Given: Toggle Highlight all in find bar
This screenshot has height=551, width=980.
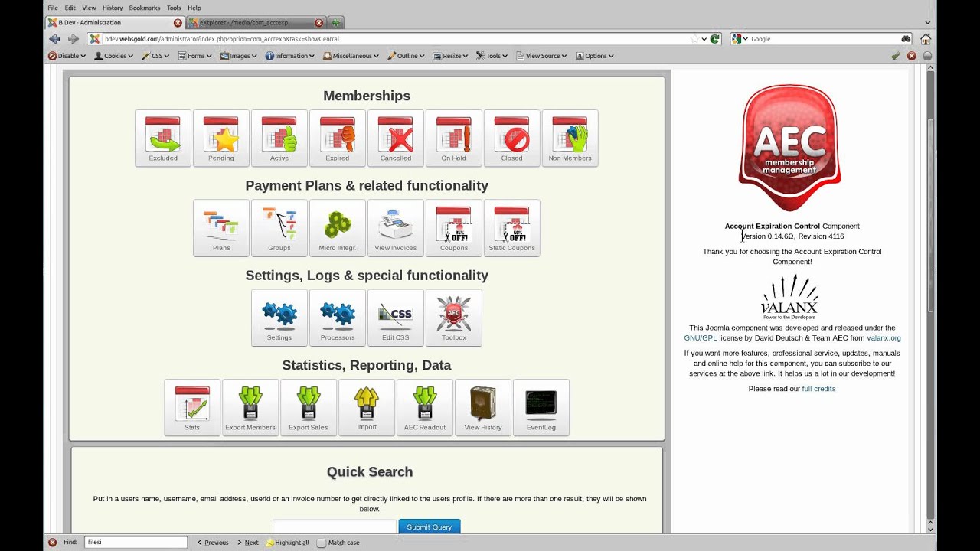Looking at the screenshot, I should point(288,543).
